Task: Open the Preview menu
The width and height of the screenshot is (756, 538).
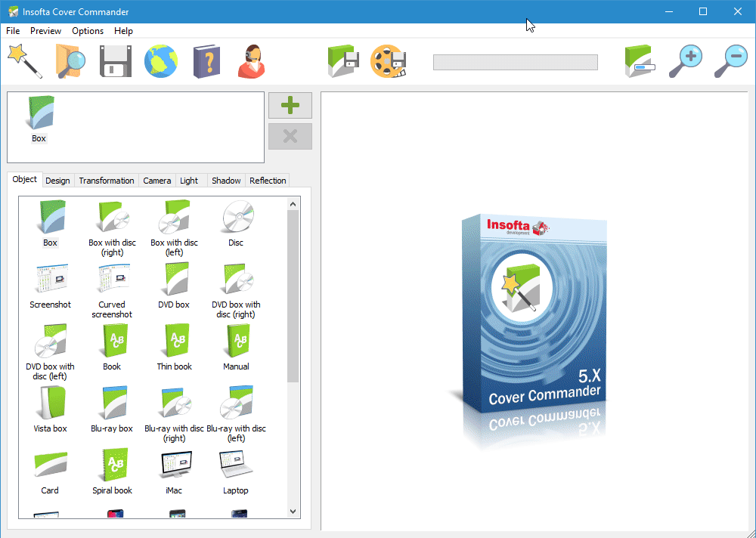Action: pyautogui.click(x=46, y=31)
